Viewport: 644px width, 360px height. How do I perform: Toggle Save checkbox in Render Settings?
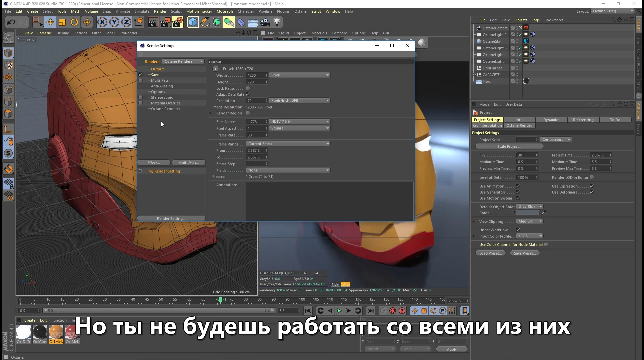pos(140,75)
